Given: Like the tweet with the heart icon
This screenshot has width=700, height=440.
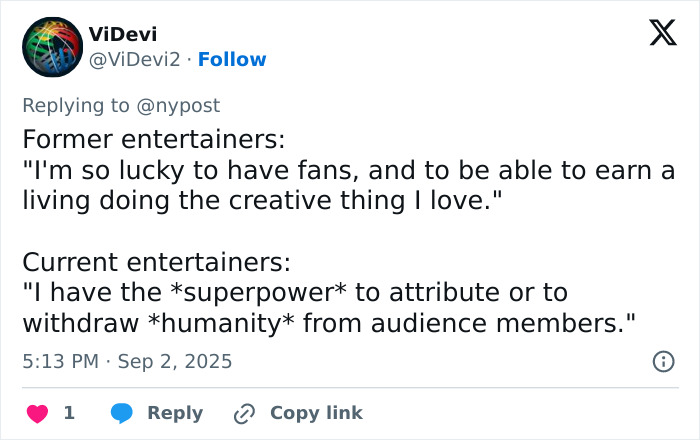Looking at the screenshot, I should (x=37, y=413).
